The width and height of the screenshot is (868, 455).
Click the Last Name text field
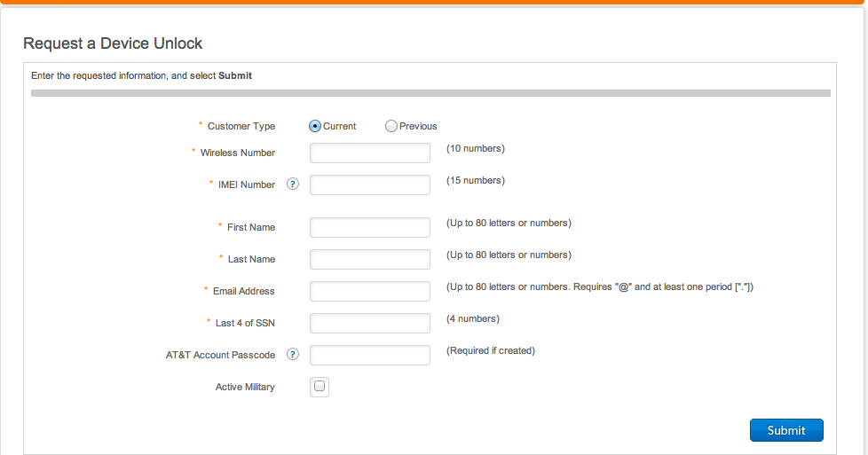point(370,259)
